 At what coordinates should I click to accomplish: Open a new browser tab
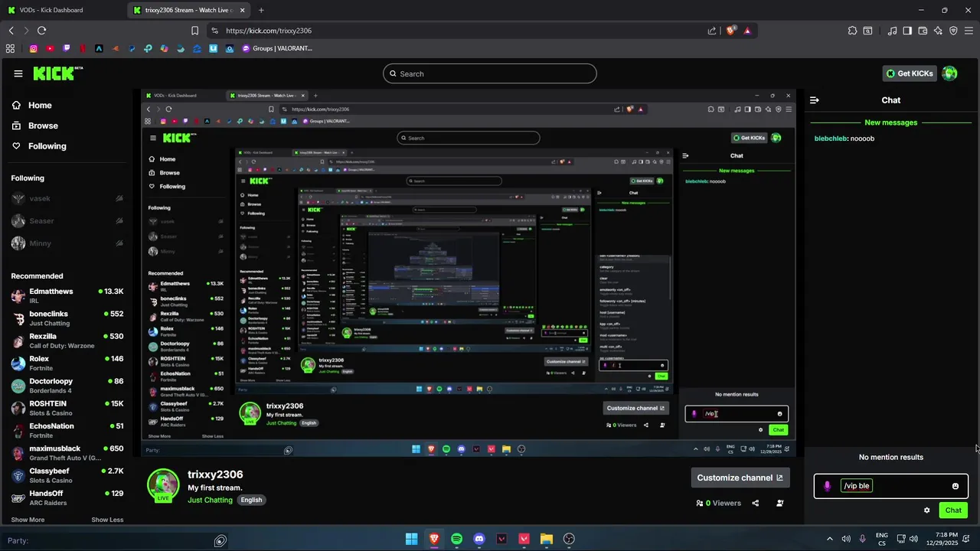pyautogui.click(x=261, y=10)
